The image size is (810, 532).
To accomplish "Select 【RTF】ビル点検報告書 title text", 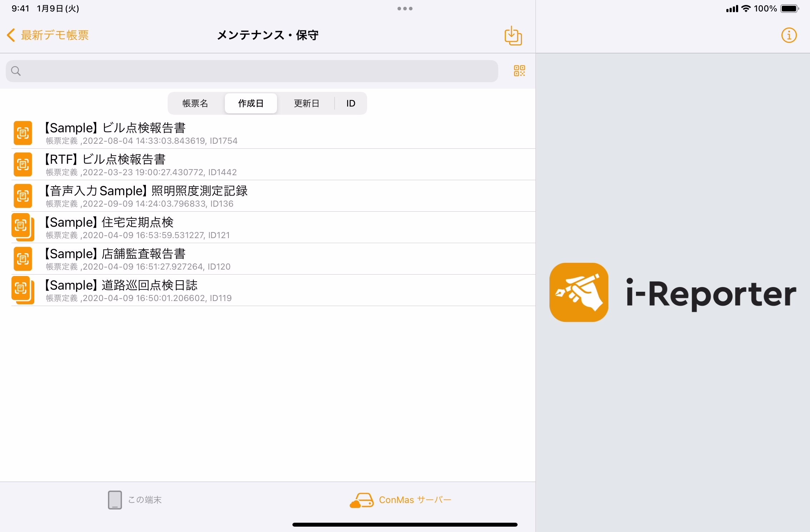I will 104,159.
